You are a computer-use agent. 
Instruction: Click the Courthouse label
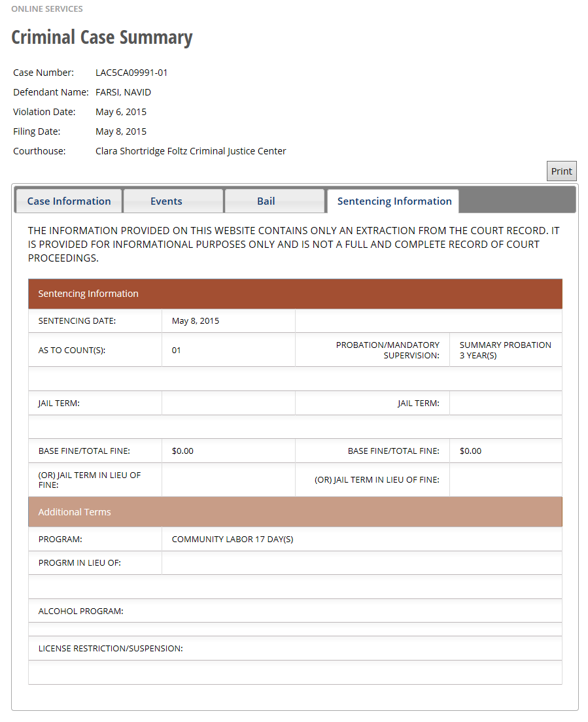point(39,151)
